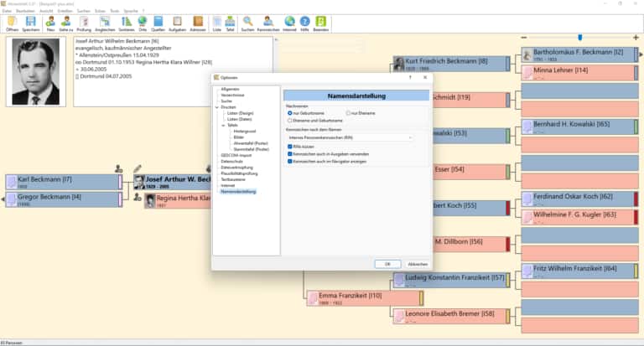
Task: Open the Bearbeiten menu
Action: coord(25,11)
